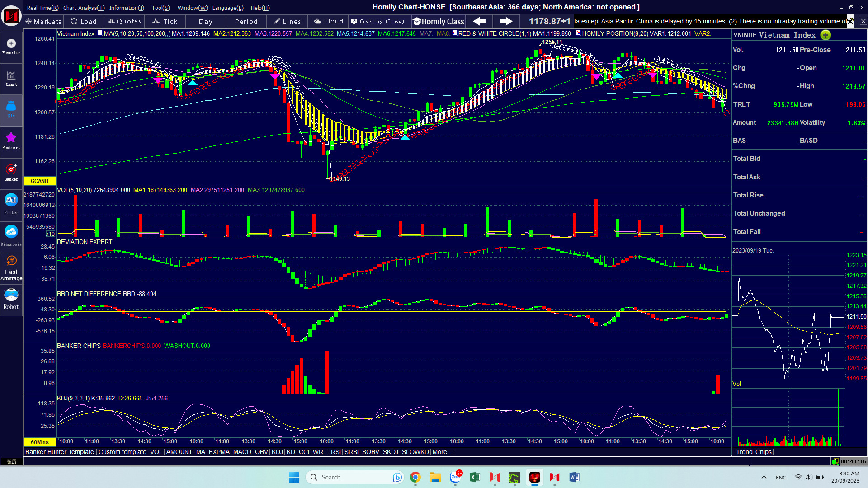Image resolution: width=868 pixels, height=488 pixels.
Task: Open the AI Filter tool
Action: tap(11, 204)
